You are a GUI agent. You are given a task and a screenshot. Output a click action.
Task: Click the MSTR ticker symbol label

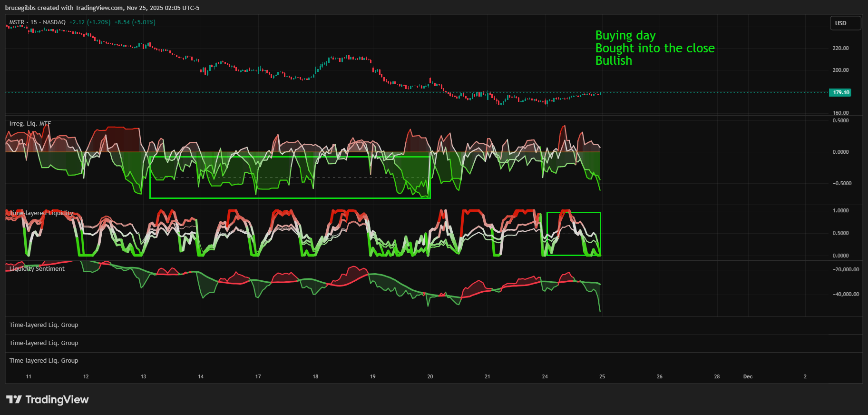tap(17, 22)
